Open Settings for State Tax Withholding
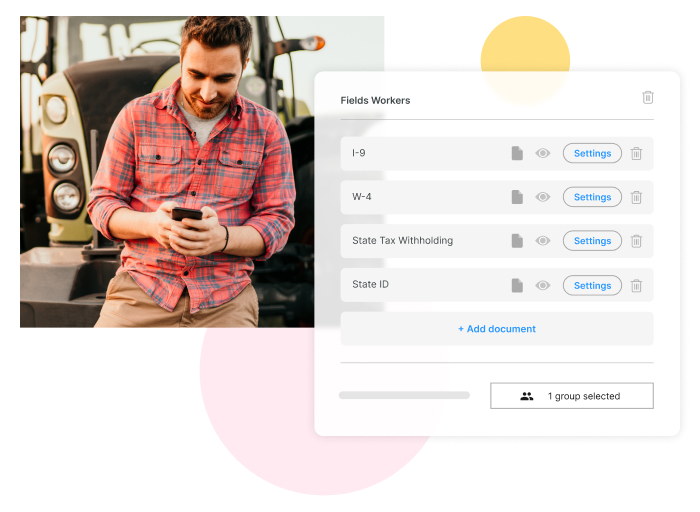The height and width of the screenshot is (512, 700). coord(592,241)
